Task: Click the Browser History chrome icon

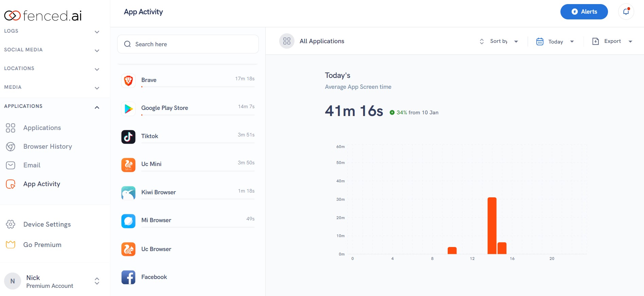Action: (11, 147)
